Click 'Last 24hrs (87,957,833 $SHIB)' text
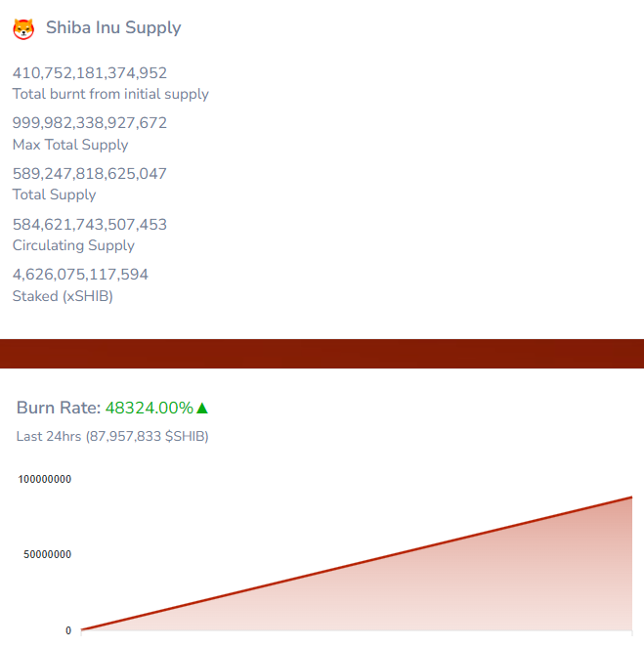 pos(112,437)
